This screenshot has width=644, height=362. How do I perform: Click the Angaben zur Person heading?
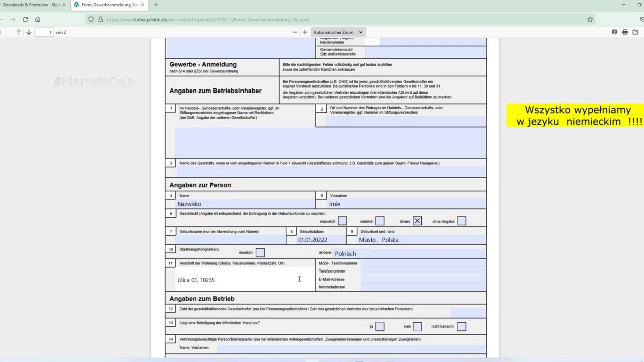[x=200, y=185]
